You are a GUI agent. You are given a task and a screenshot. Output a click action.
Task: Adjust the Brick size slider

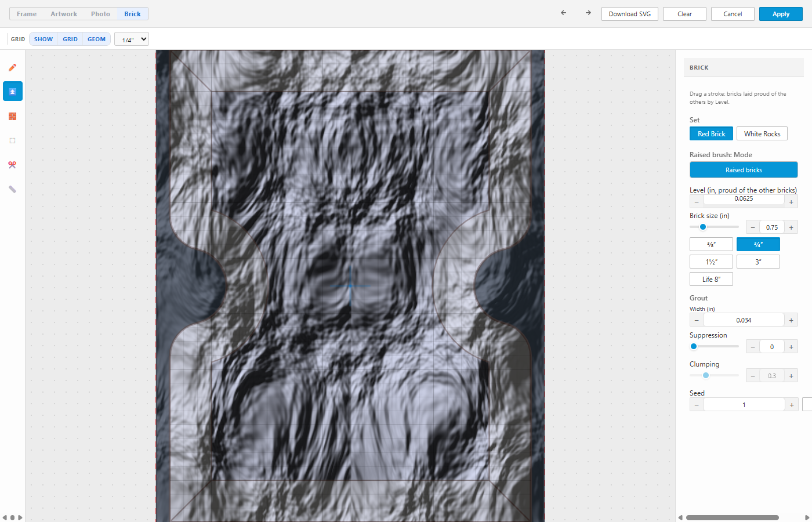pos(714,227)
